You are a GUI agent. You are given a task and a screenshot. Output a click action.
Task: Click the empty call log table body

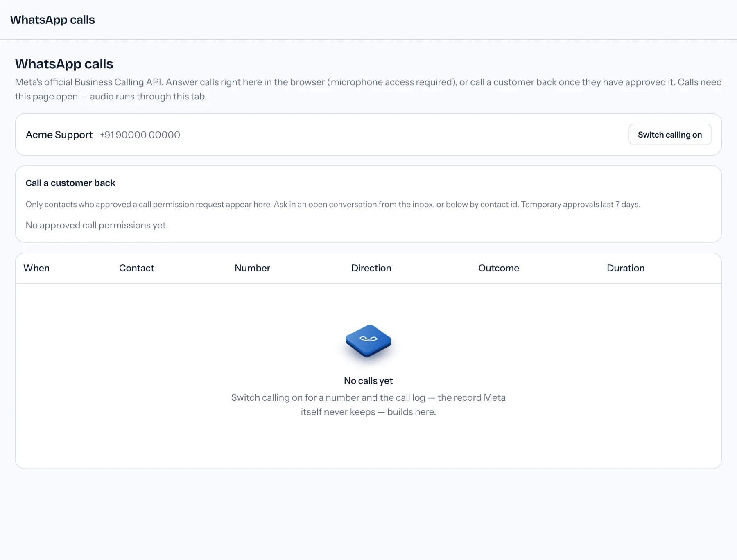pos(368,376)
